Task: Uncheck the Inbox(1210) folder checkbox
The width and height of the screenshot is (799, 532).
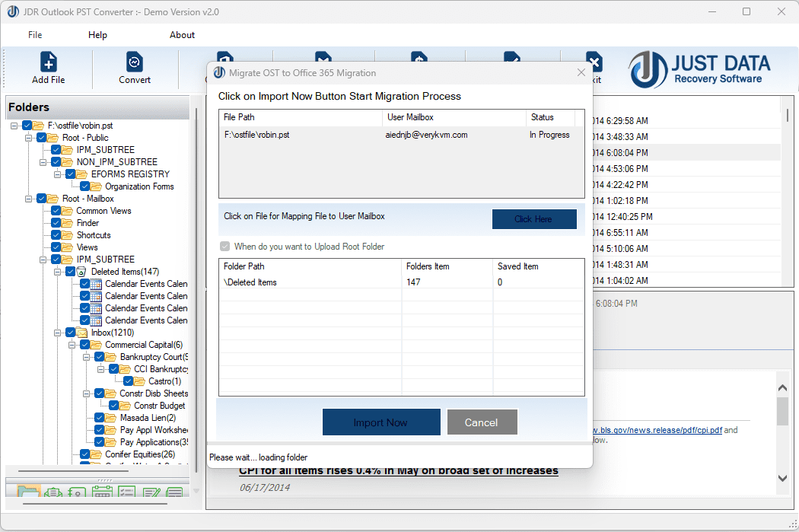Action: [x=70, y=332]
